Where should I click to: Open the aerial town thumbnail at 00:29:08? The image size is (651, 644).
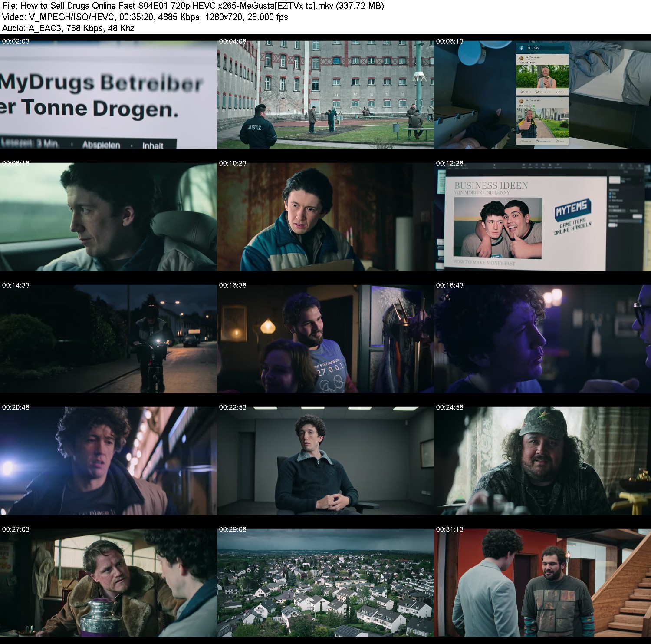pos(325,583)
